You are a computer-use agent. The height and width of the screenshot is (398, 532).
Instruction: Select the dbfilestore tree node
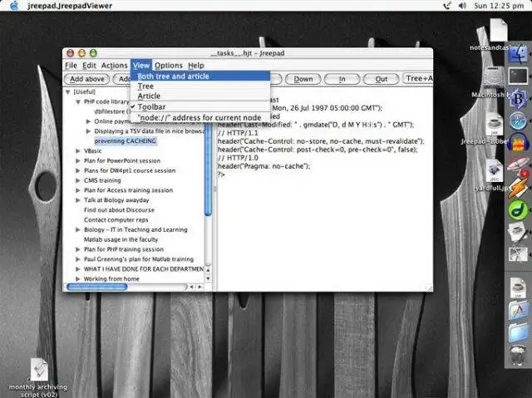112,111
